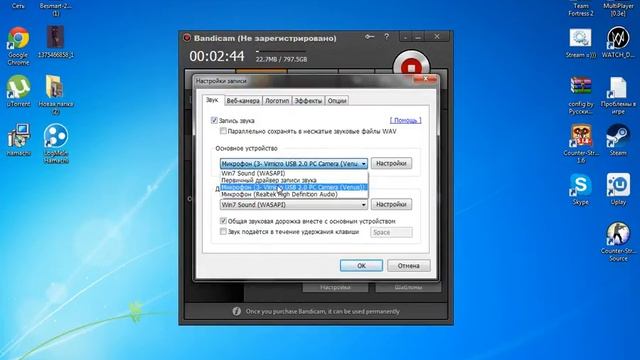Click the Once you purchase Bandicam message
Viewport: 640px width, 360px height.
pyautogui.click(x=322, y=311)
